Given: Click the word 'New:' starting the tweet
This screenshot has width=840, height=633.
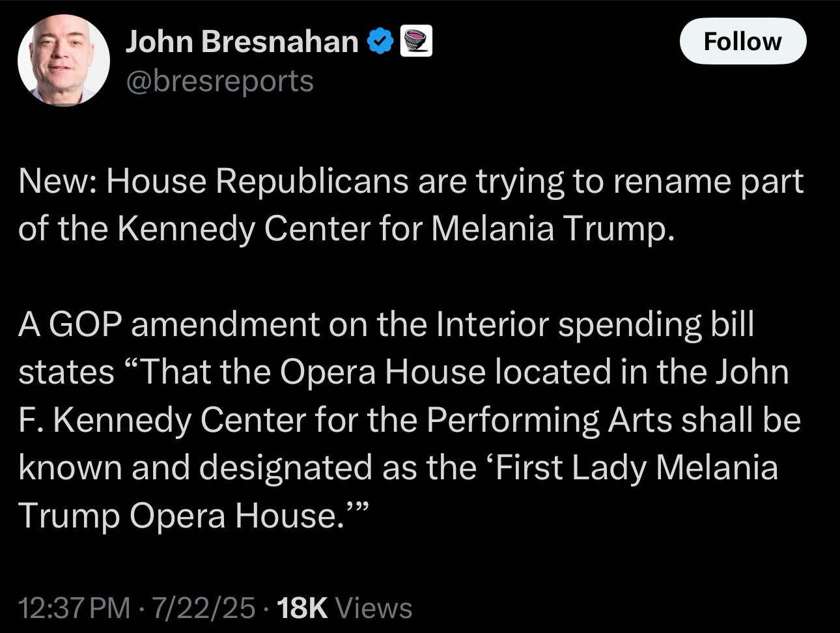Looking at the screenshot, I should pos(58,182).
